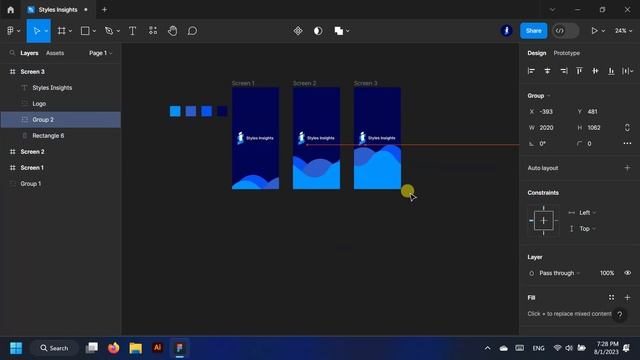Open Move tool options dropdown arrow
Image resolution: width=640 pixels, height=360 pixels.
click(46, 31)
